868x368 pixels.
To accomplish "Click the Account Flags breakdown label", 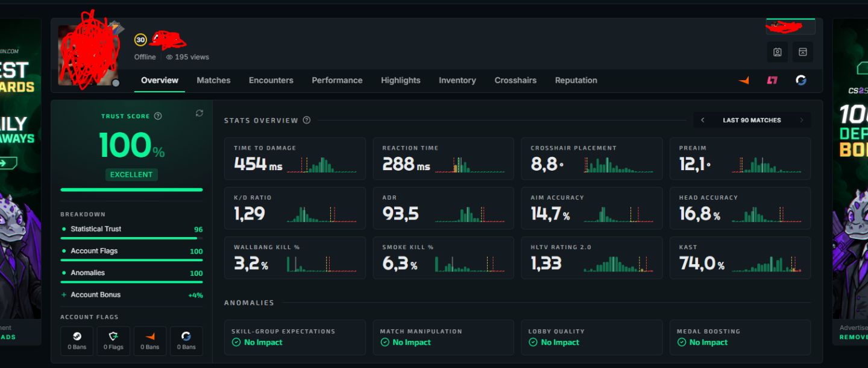I will (x=94, y=251).
